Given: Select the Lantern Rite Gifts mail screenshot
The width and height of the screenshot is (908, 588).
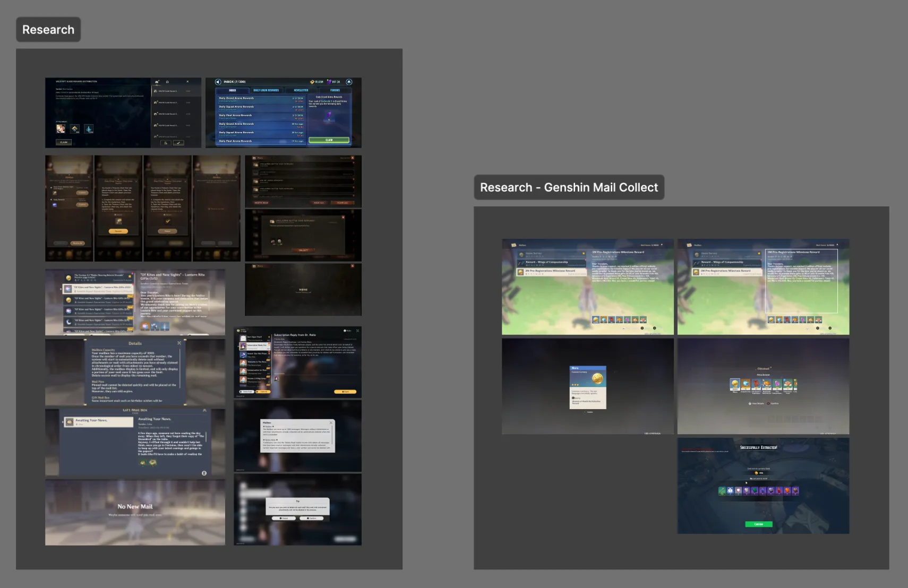Looking at the screenshot, I should (x=135, y=302).
